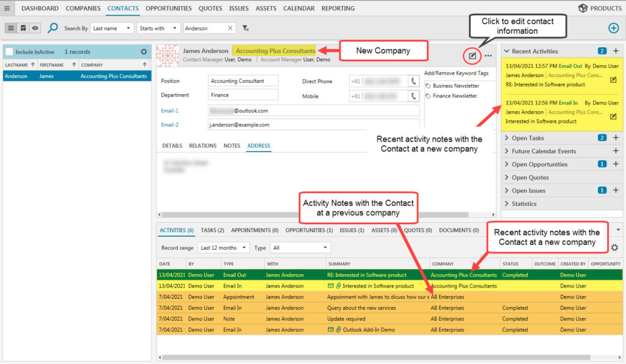The image size is (626, 364).
Task: Click the Position input field
Action: (243, 81)
